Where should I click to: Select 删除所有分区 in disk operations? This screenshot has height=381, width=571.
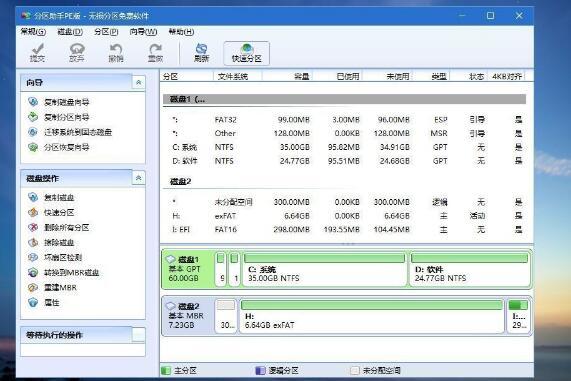[66, 228]
